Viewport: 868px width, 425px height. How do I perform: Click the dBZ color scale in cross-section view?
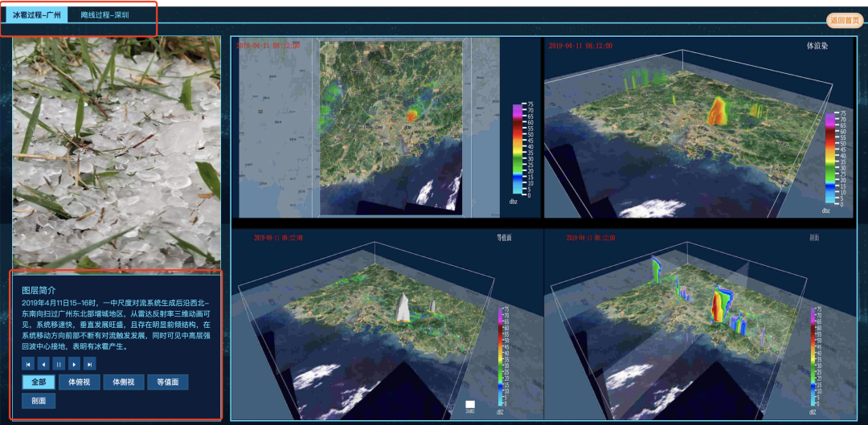[816, 360]
